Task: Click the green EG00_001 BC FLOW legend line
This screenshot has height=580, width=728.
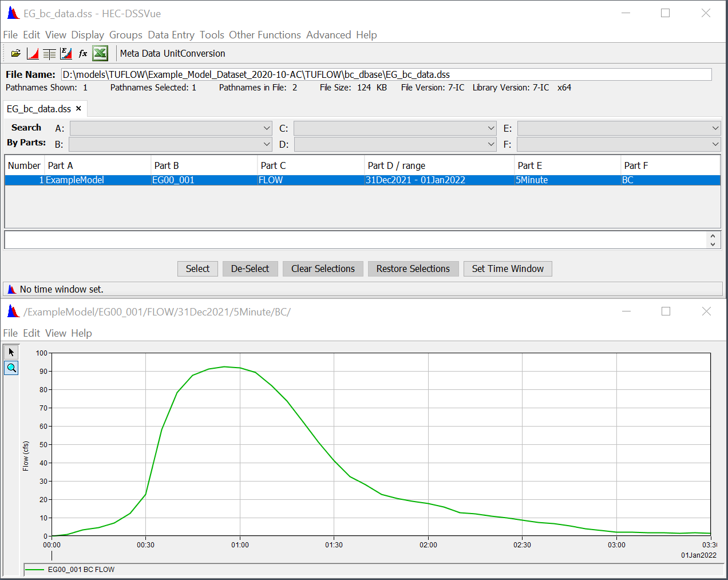Action: point(35,570)
